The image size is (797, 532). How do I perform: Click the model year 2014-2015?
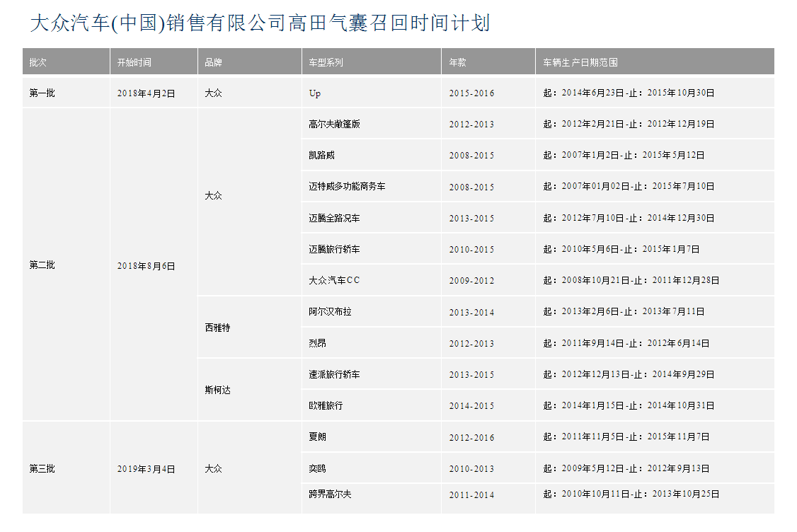pos(471,406)
